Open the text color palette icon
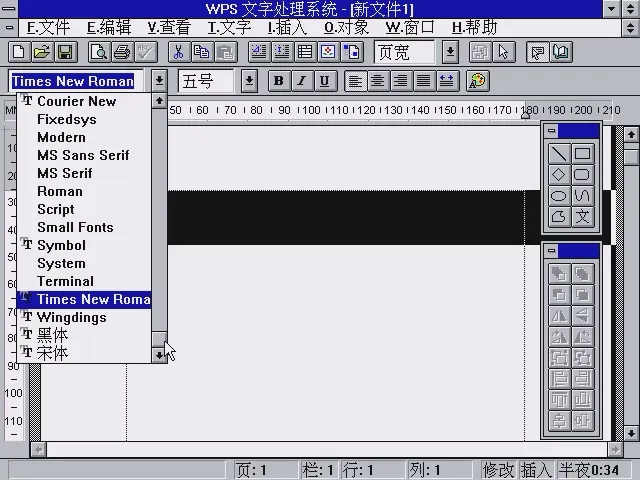 click(478, 81)
